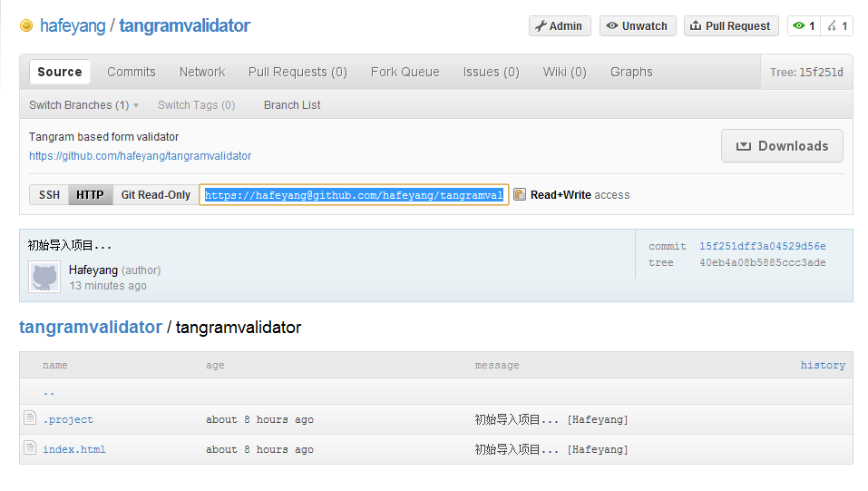The image size is (868, 491).
Task: Select Git Read-Only clone option
Action: (x=156, y=194)
